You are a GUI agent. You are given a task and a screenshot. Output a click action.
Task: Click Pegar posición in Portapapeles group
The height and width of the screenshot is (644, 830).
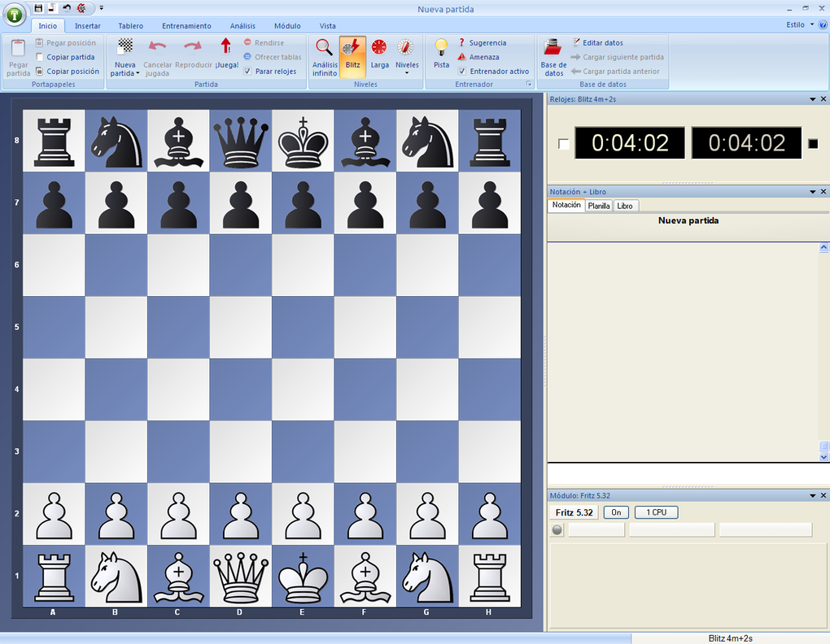pyautogui.click(x=66, y=43)
